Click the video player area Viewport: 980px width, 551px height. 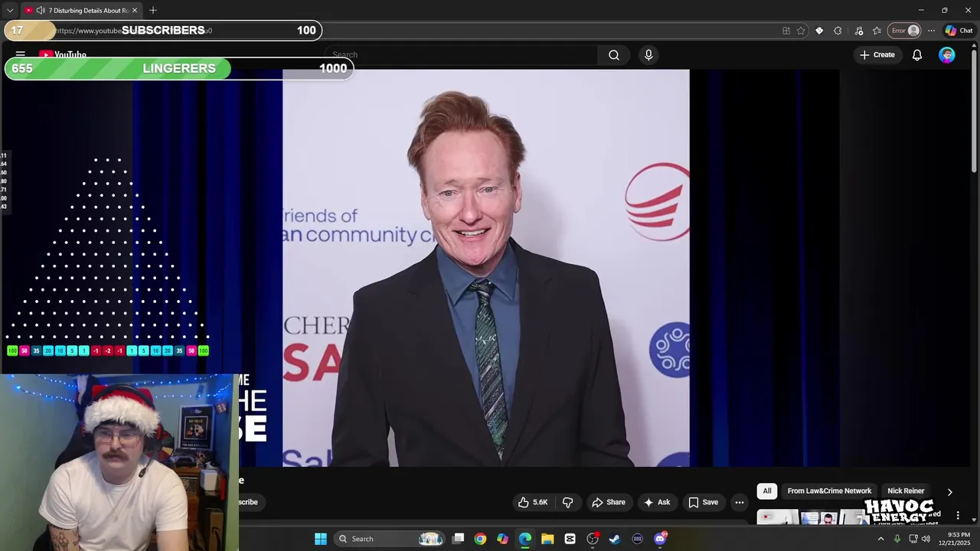click(485, 268)
